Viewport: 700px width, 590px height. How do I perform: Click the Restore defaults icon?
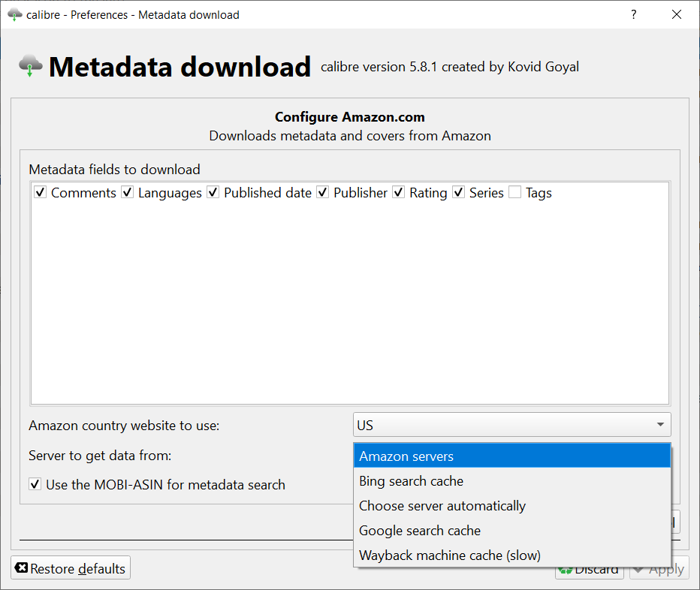tap(22, 568)
